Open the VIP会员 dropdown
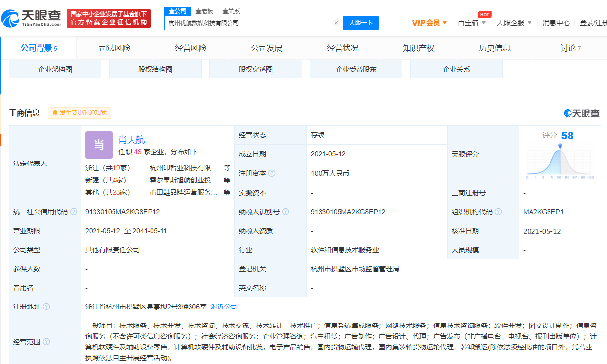607x364 pixels. pos(429,23)
